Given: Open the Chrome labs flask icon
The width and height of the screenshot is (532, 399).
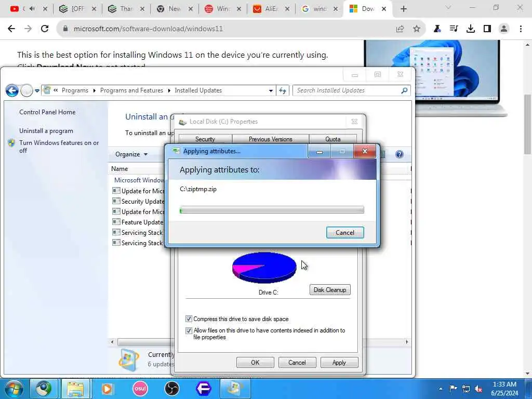Looking at the screenshot, I should pyautogui.click(x=437, y=29).
